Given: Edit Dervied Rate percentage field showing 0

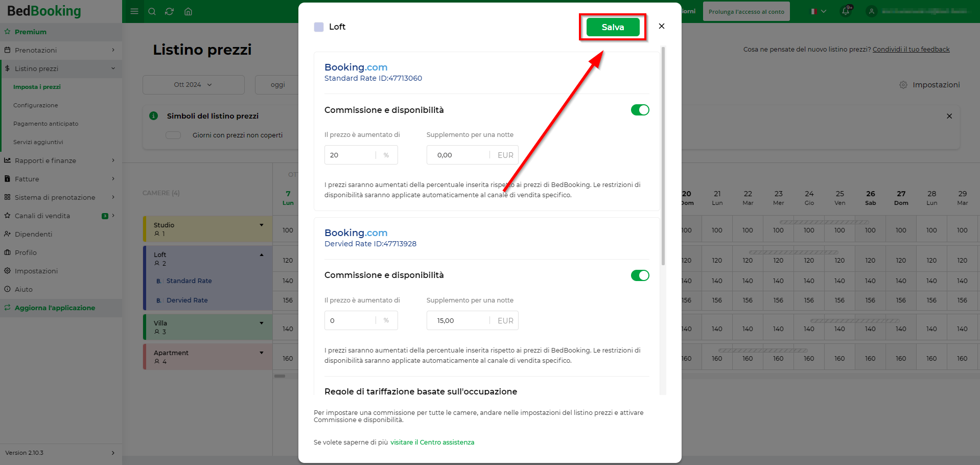Looking at the screenshot, I should pyautogui.click(x=361, y=320).
